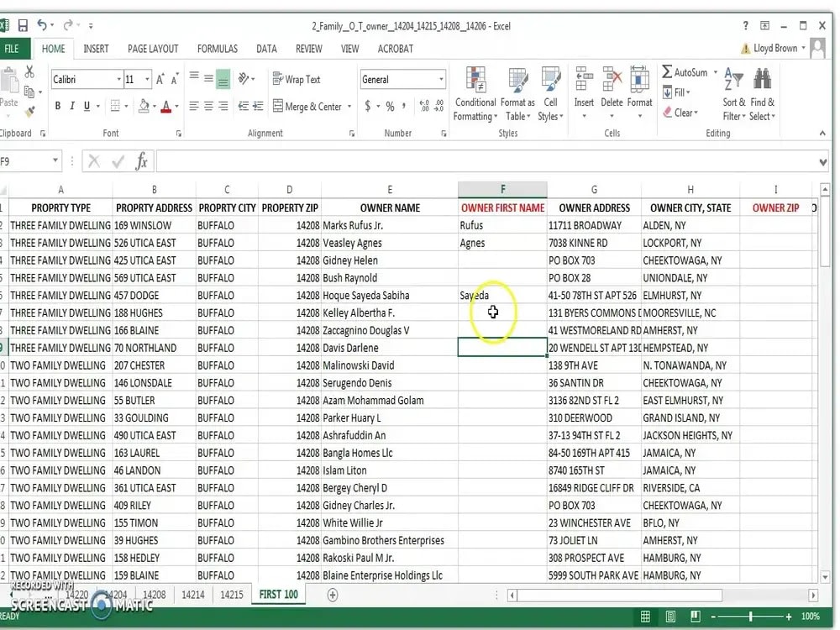The image size is (840, 630).
Task: Open the Fill dropdown
Action: coord(676,92)
